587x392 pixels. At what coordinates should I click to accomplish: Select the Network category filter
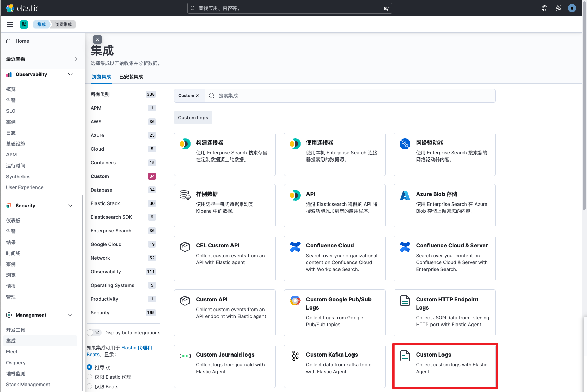pyautogui.click(x=123, y=258)
